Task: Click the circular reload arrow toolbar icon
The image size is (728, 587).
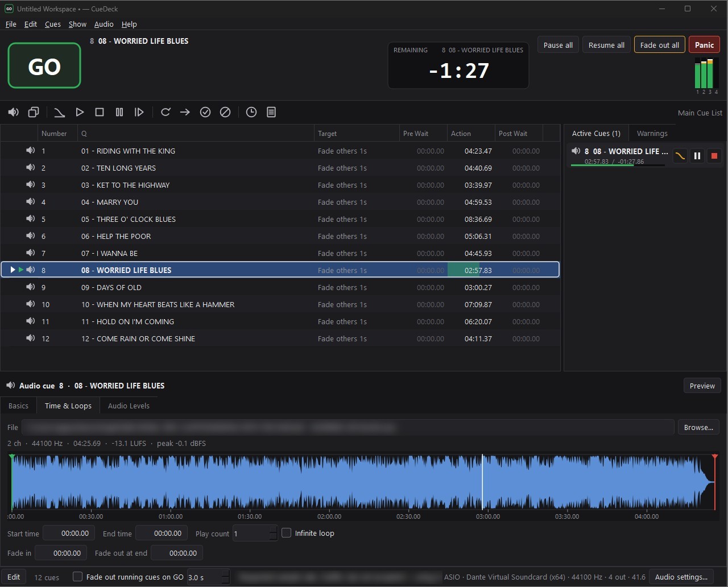Action: pos(166,112)
